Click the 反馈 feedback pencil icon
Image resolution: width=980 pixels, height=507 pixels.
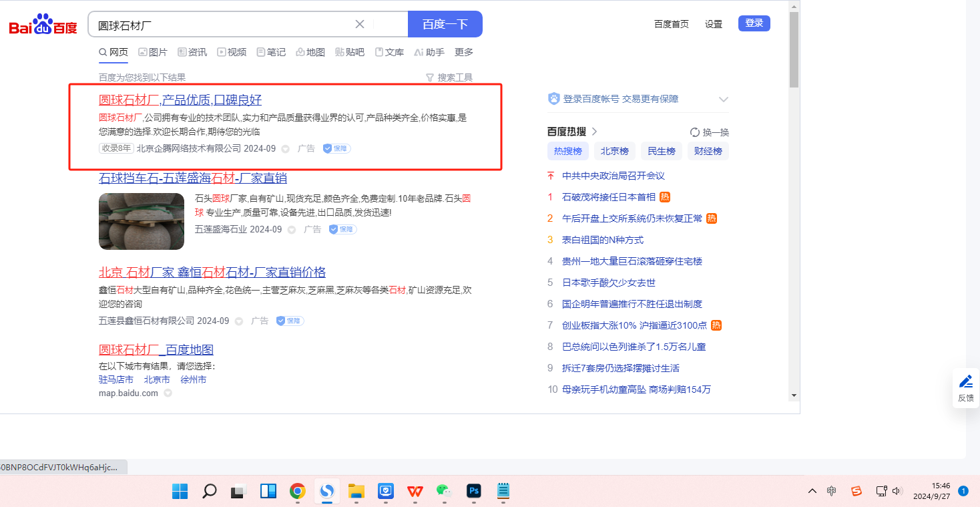click(x=965, y=381)
